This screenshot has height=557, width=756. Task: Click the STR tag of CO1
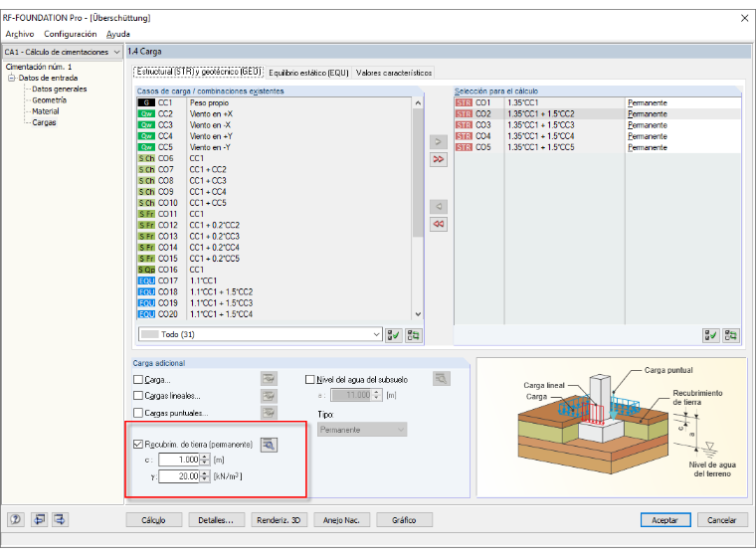pyautogui.click(x=464, y=102)
